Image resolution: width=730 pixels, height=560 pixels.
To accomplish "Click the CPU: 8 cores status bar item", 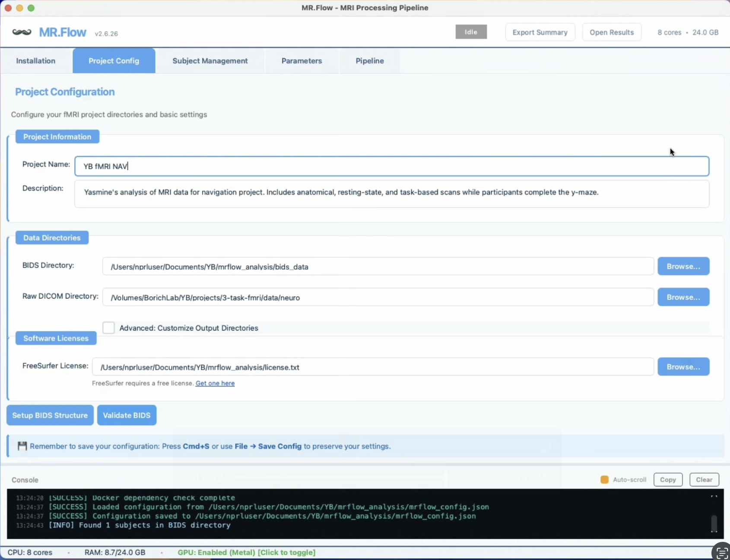I will click(x=30, y=552).
